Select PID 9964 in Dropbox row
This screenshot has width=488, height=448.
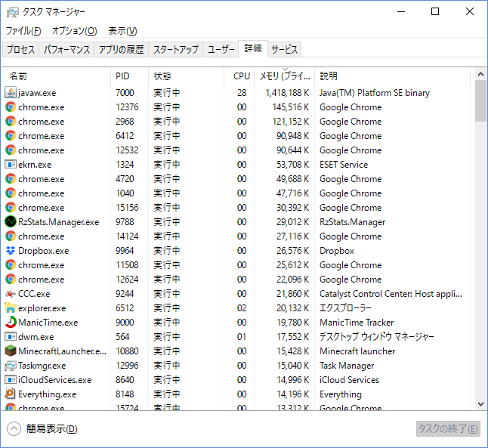[x=125, y=251]
